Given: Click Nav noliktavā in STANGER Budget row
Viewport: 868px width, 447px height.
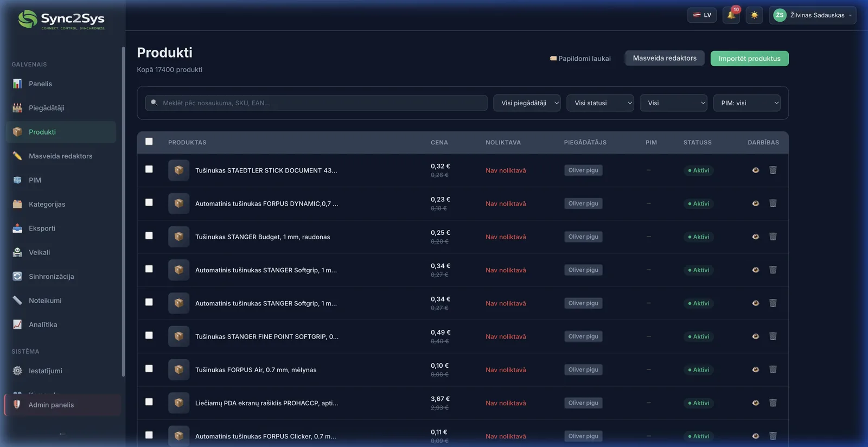Looking at the screenshot, I should click(506, 237).
